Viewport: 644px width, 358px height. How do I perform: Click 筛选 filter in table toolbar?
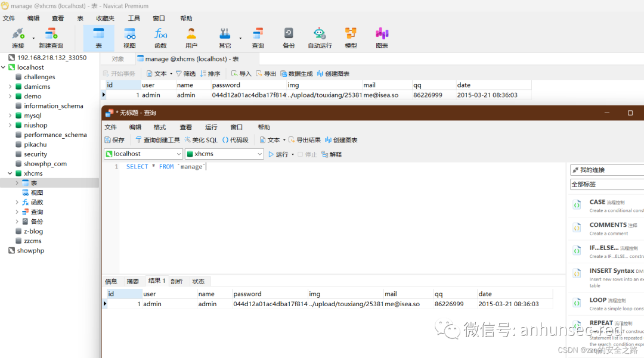click(185, 74)
